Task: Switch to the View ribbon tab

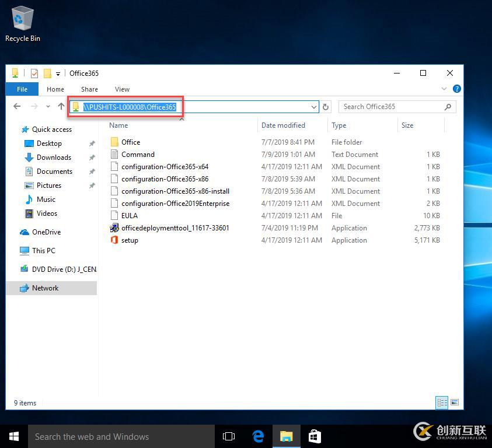Action: tap(122, 89)
